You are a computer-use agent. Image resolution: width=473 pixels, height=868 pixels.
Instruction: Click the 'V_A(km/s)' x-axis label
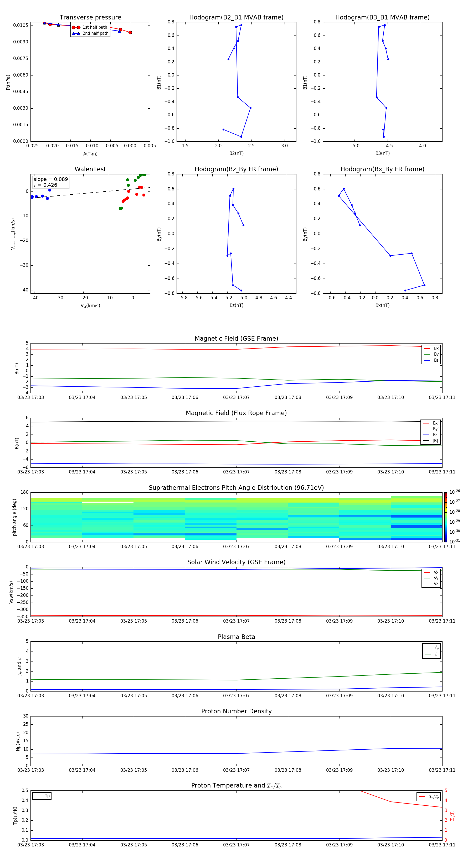pos(90,306)
